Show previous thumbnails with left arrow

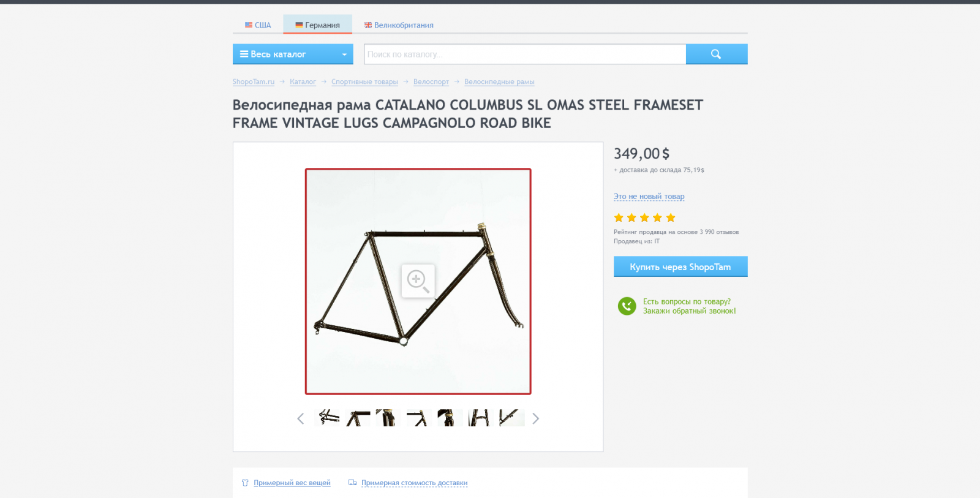[300, 418]
